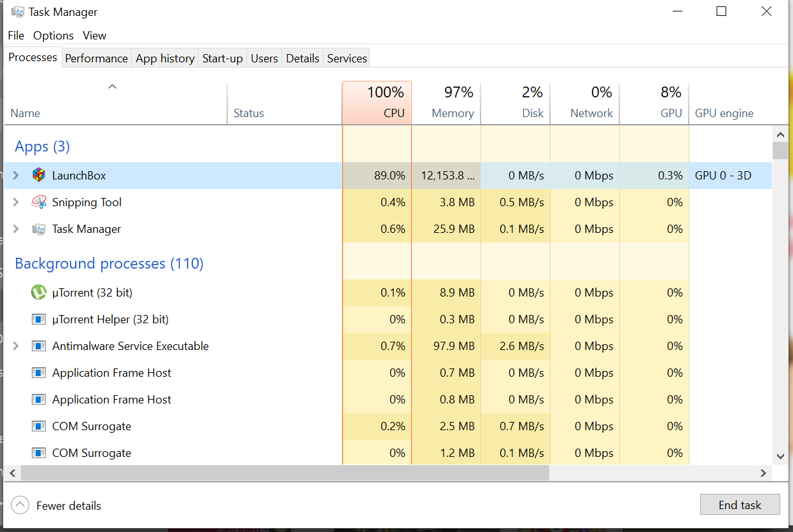Click the Snipping Tool scissors icon
The width and height of the screenshot is (793, 532).
(x=39, y=202)
